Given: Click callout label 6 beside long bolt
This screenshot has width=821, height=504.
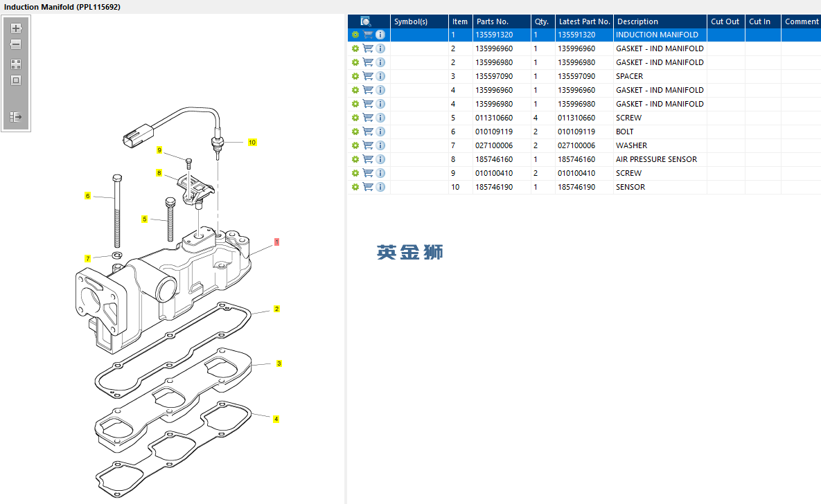Looking at the screenshot, I should pos(87,196).
